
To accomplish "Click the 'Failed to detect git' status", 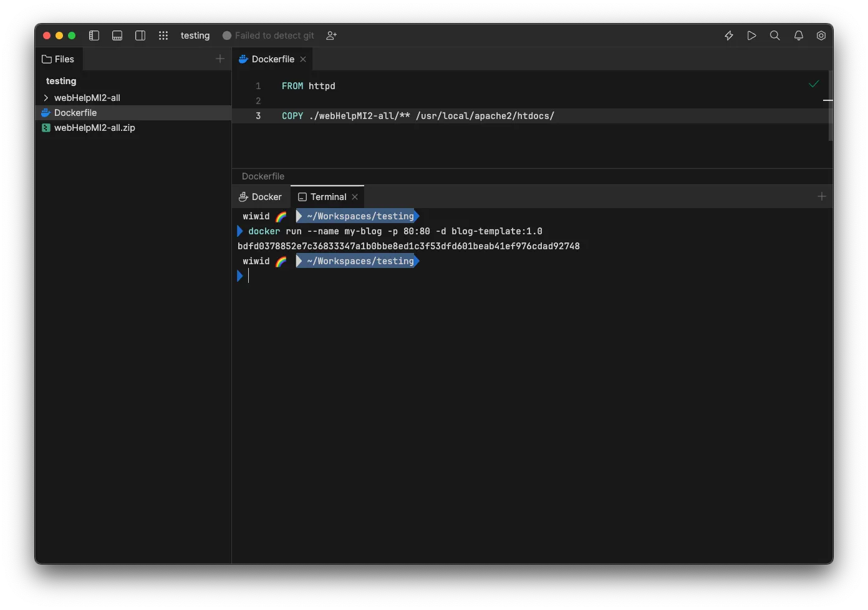I will [269, 36].
